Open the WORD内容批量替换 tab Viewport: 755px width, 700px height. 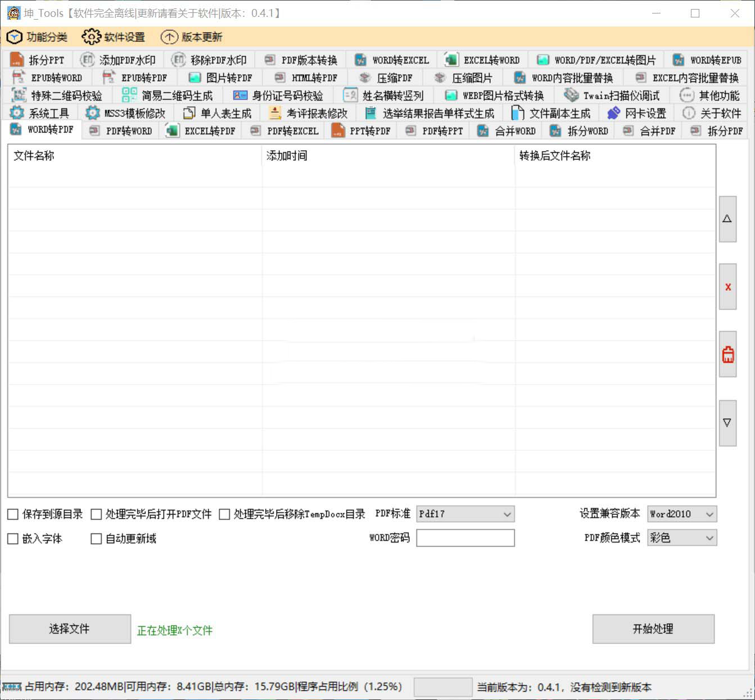[563, 78]
